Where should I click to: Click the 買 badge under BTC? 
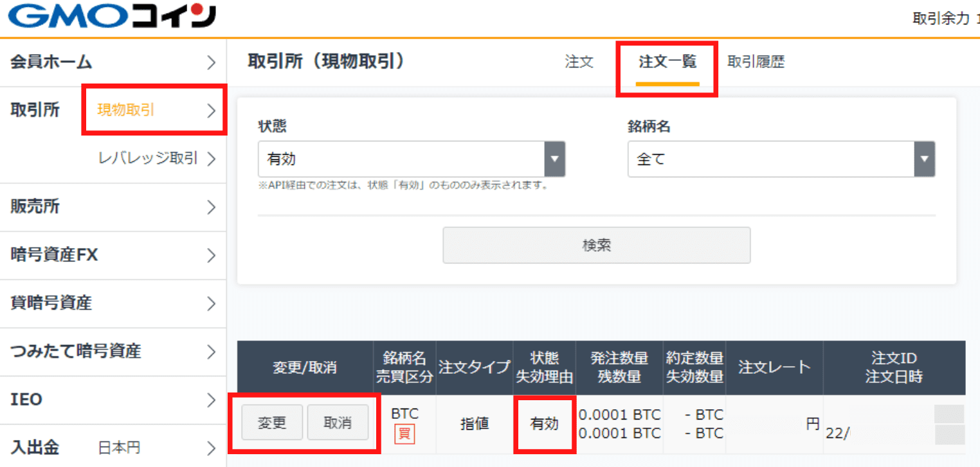404,434
